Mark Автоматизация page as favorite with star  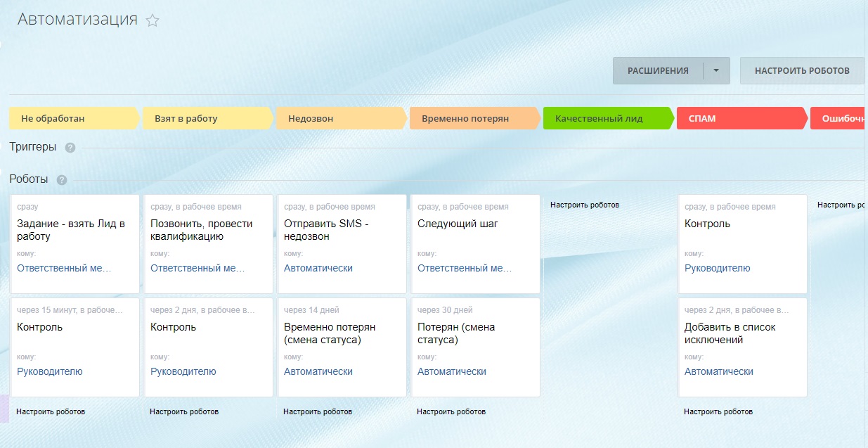[153, 21]
